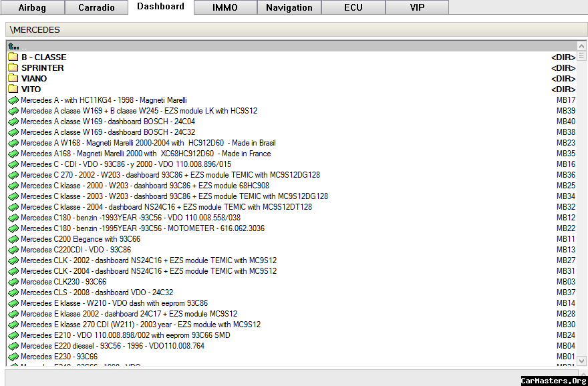The height and width of the screenshot is (386, 588).
Task: Open the SPRINTER directory name
Action: 42,68
